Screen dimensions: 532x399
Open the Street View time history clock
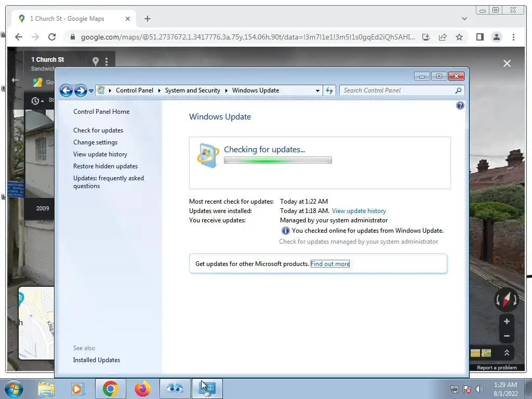tap(37, 101)
